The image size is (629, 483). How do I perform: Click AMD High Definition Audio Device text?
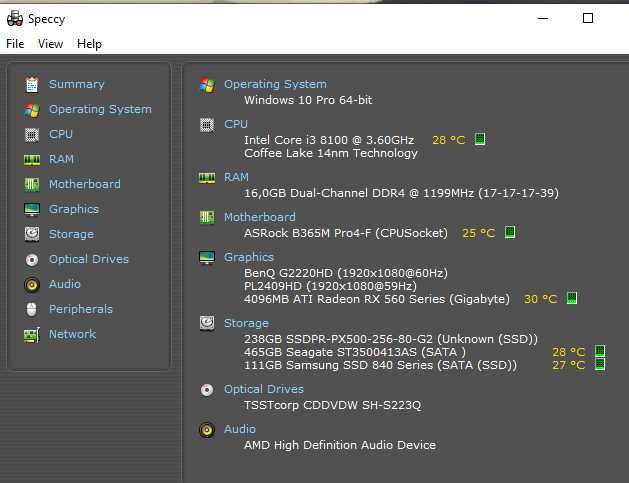click(x=340, y=445)
